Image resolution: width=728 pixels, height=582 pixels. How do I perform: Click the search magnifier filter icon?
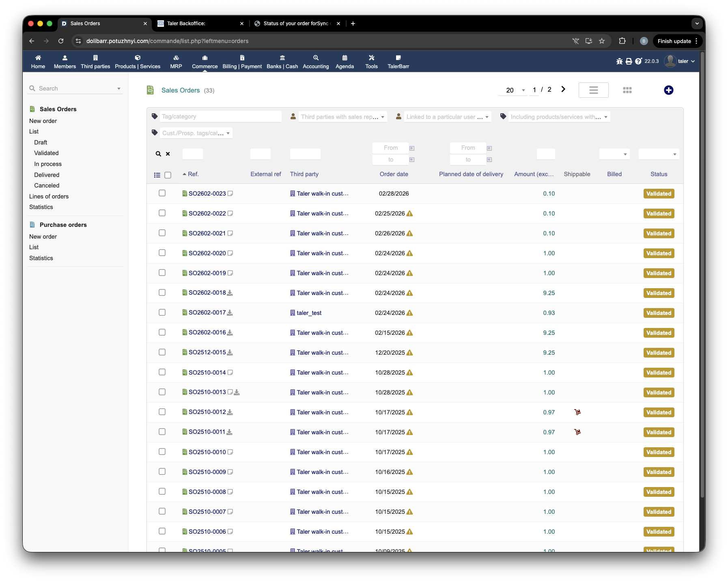(x=158, y=154)
